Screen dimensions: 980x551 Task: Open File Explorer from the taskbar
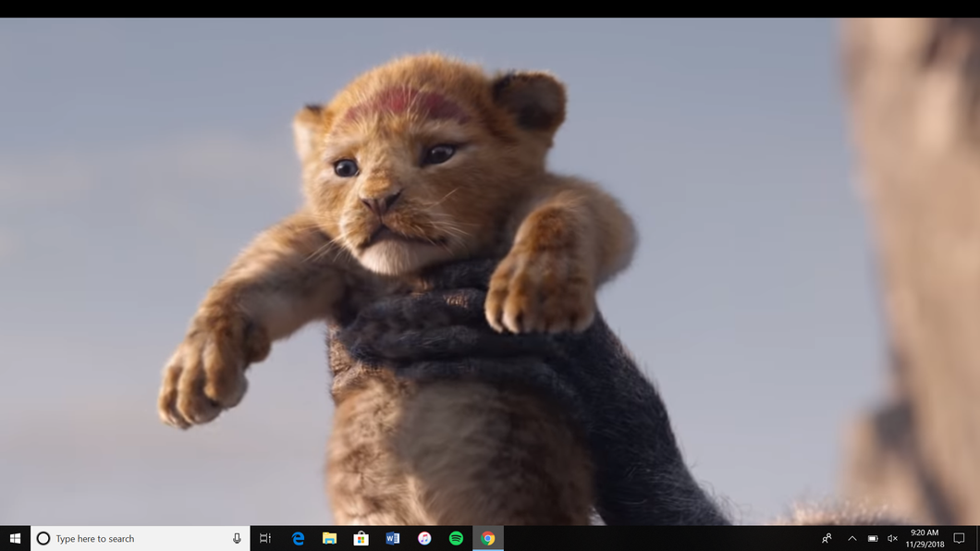[x=329, y=538]
